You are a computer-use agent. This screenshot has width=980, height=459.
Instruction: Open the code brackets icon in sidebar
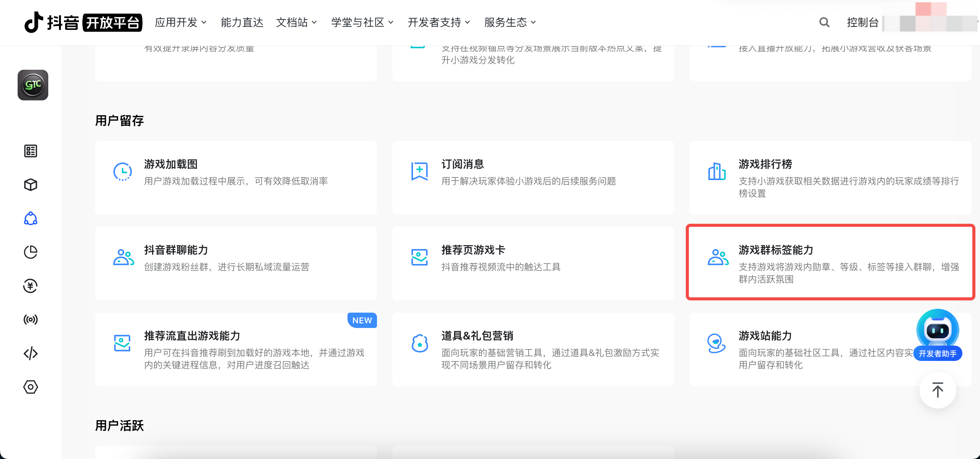pyautogui.click(x=31, y=353)
